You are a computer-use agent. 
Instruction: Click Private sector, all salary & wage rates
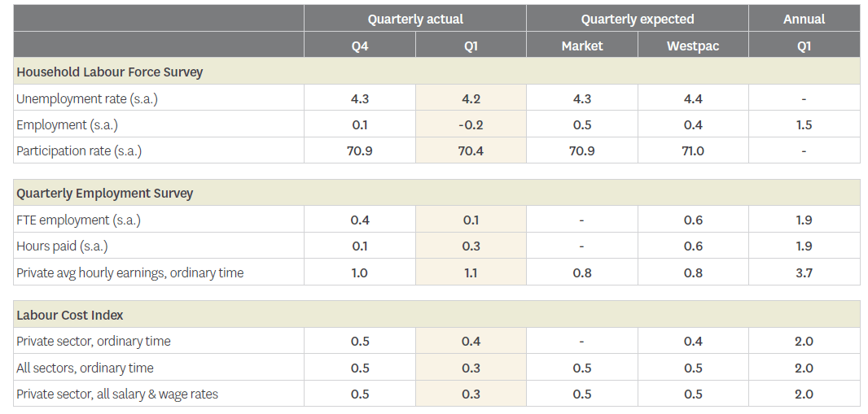(x=117, y=394)
